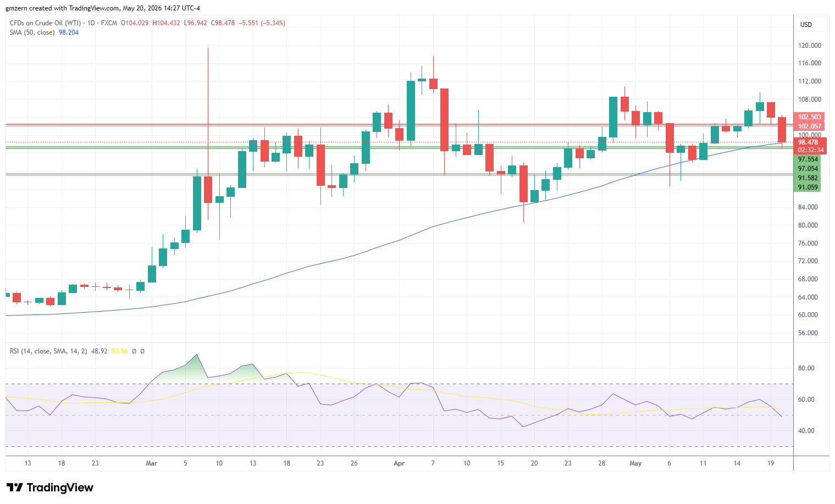835x504 pixels.
Task: Click the bar countdown timer 02:32:34
Action: pyautogui.click(x=811, y=150)
